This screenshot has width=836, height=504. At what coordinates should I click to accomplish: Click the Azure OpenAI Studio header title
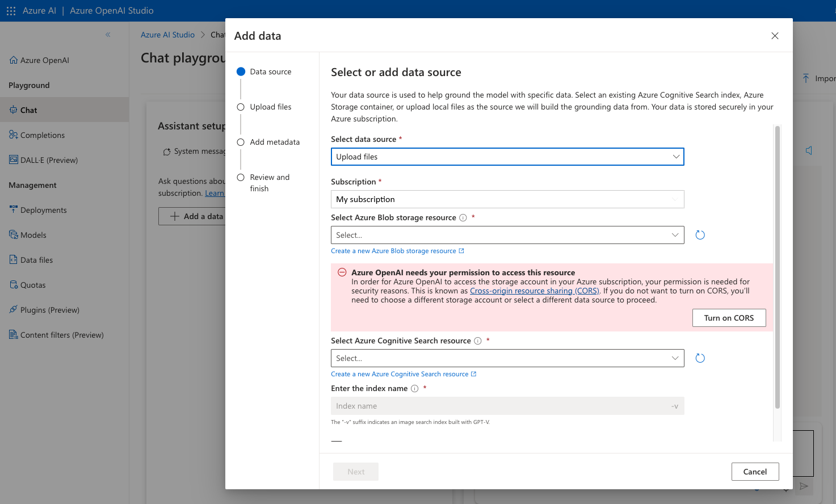(112, 11)
